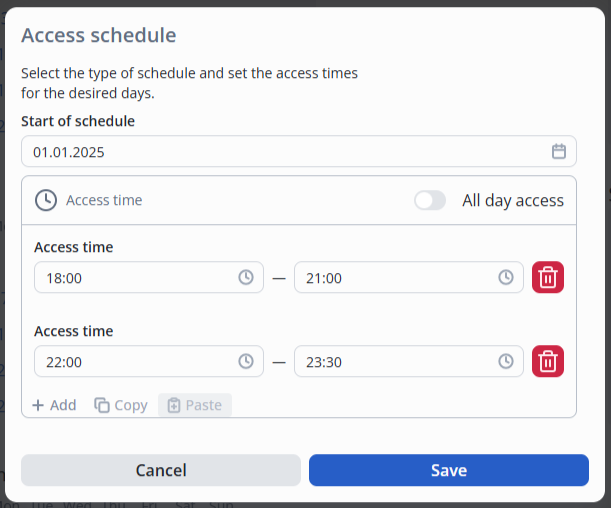Click the 18:00 start time input
611x508 pixels.
(x=130, y=278)
